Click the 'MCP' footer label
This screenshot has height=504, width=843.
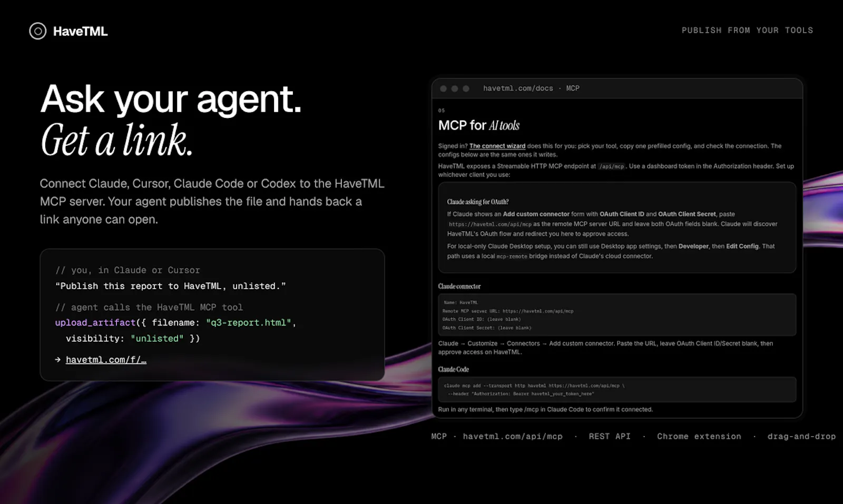click(439, 437)
